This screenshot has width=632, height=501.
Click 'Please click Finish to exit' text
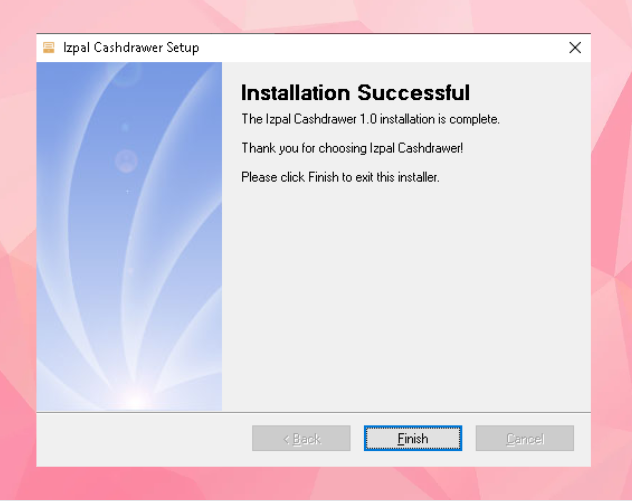(x=340, y=177)
